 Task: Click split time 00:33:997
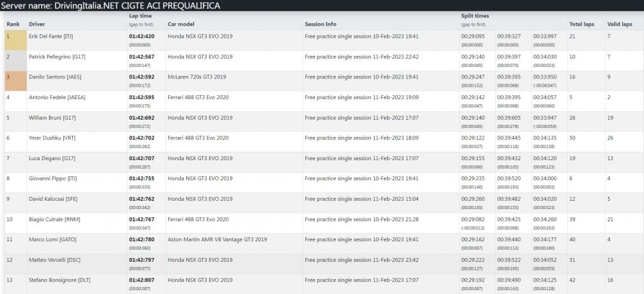(x=545, y=37)
